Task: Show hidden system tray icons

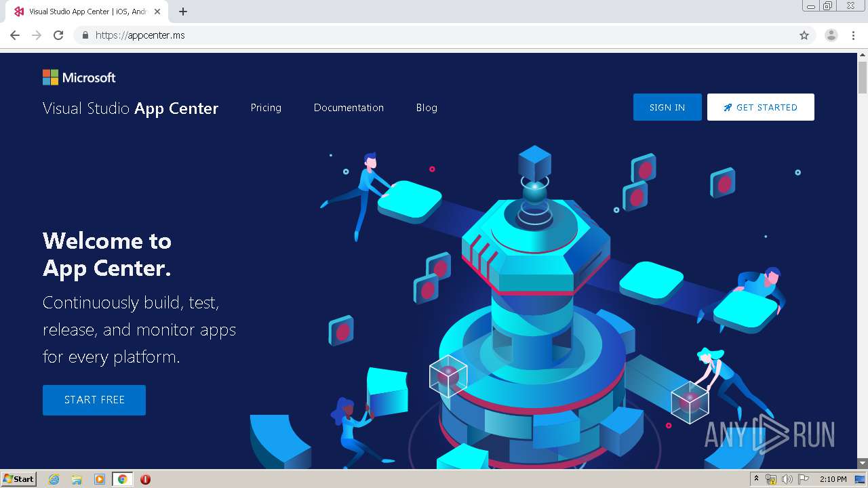Action: (756, 479)
